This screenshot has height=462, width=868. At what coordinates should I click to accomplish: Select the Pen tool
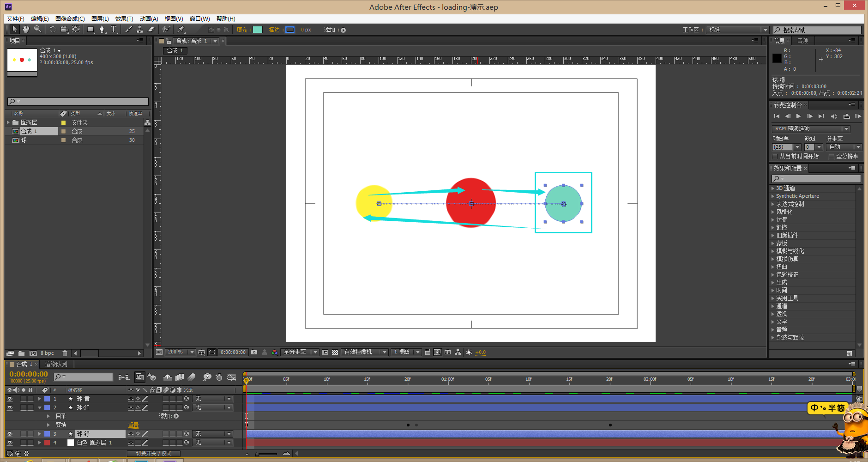(102, 30)
